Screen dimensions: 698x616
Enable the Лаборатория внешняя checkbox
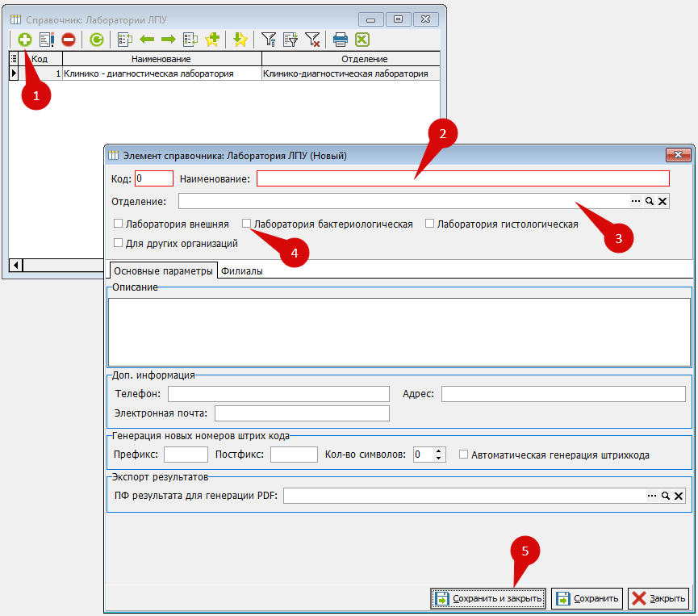click(119, 224)
